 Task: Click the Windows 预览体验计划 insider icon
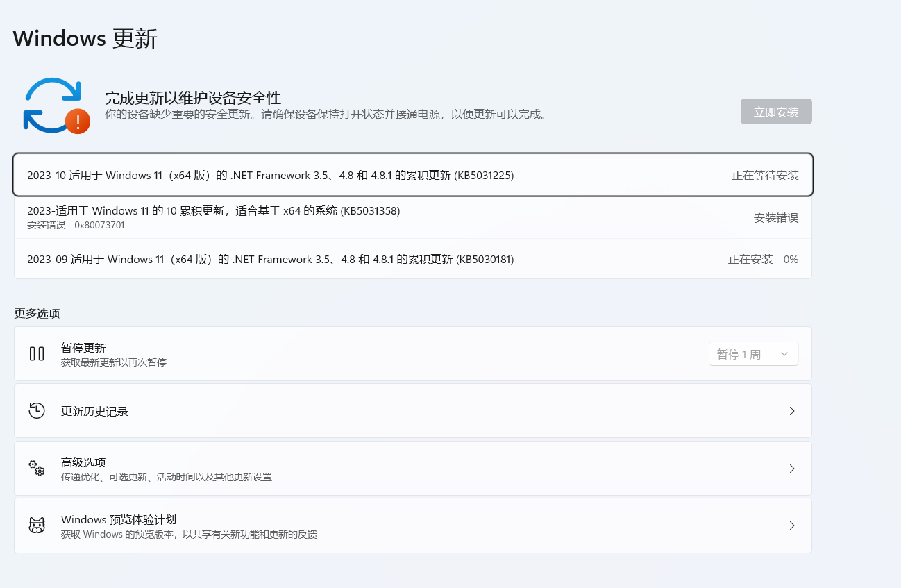click(x=36, y=526)
